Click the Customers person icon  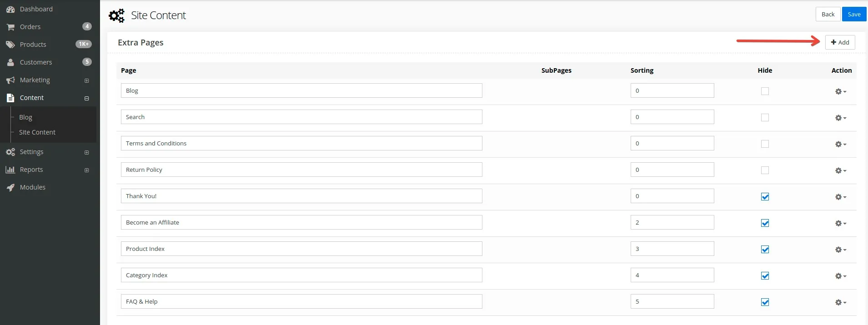click(x=10, y=62)
